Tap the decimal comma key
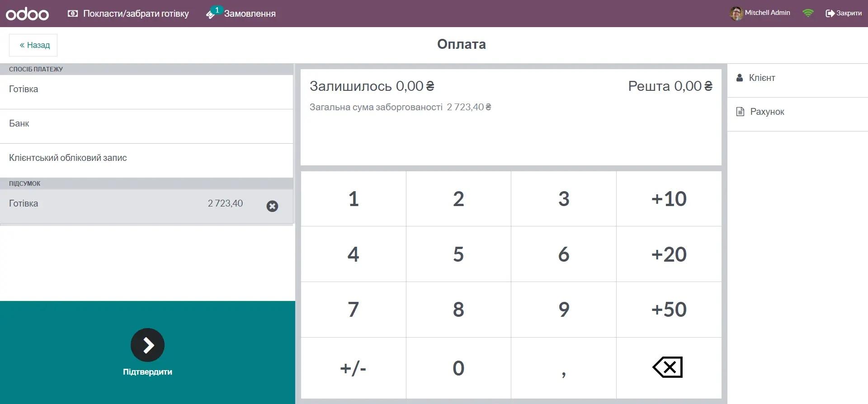 click(x=564, y=368)
